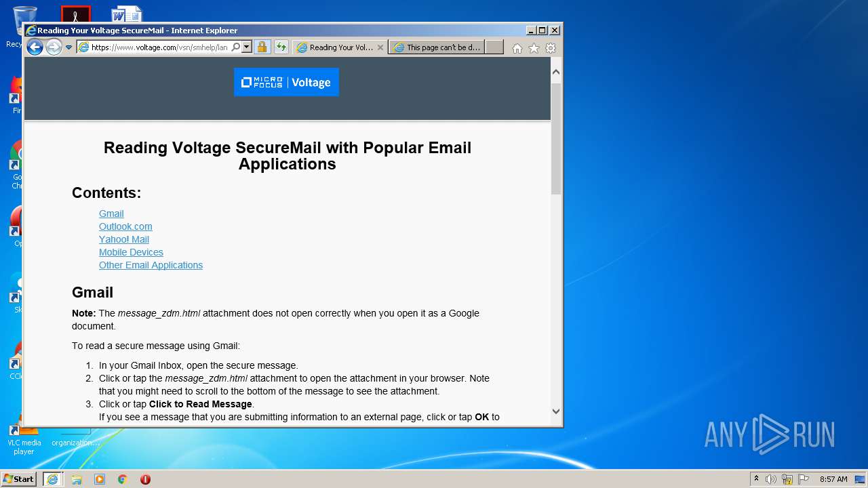
Task: Click the Internet Explorer title bar icon
Action: pyautogui.click(x=31, y=30)
